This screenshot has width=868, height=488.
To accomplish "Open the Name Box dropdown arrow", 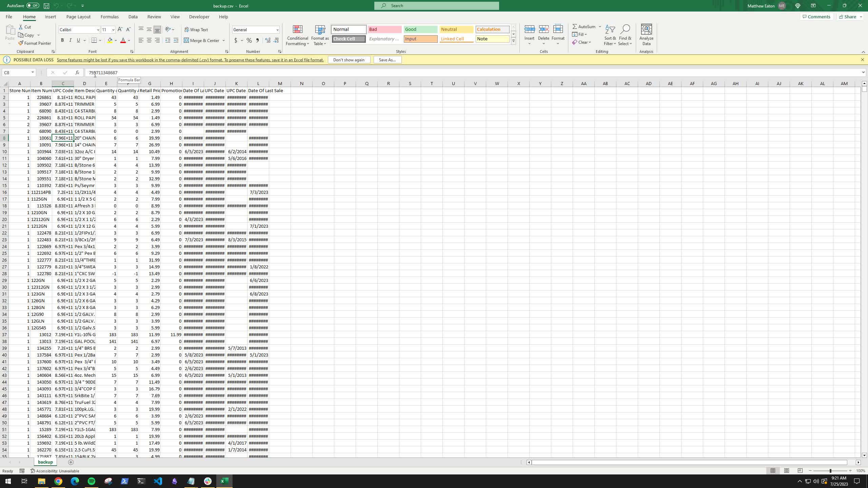I will pos(33,73).
